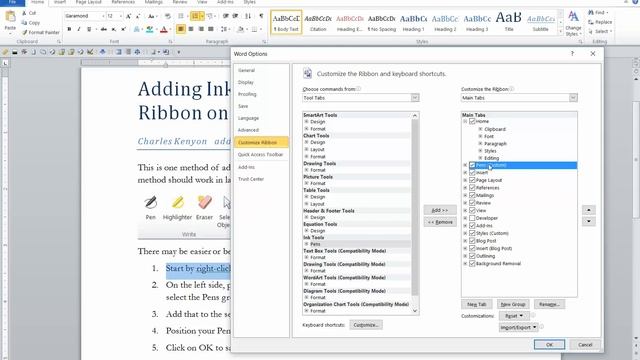Select the Advanced options category
The image size is (640, 360).
coord(248,130)
